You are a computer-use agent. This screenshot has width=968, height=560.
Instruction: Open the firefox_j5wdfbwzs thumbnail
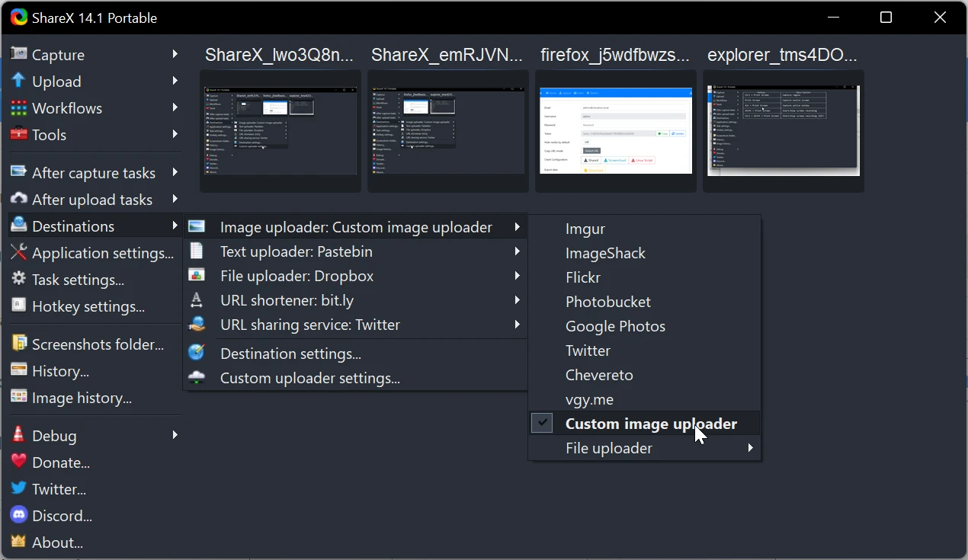[x=615, y=131]
